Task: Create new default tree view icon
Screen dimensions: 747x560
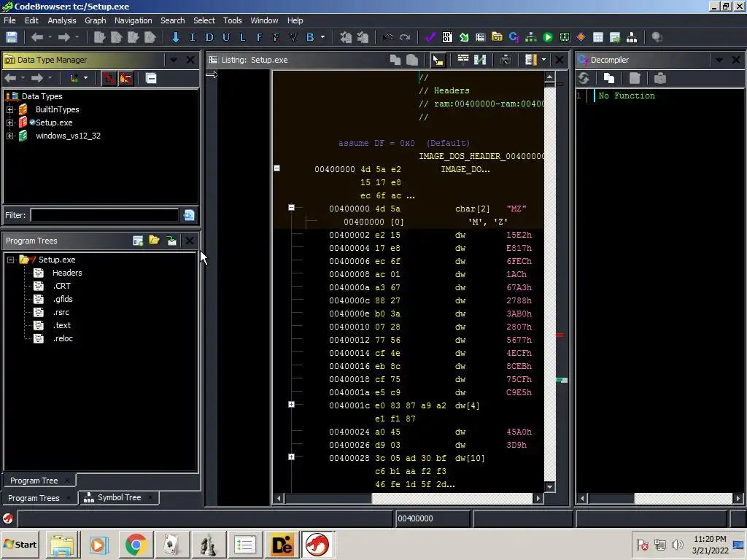Action: point(138,241)
